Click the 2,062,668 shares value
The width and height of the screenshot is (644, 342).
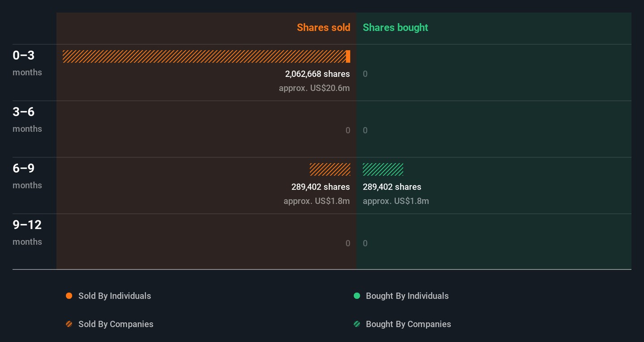318,74
